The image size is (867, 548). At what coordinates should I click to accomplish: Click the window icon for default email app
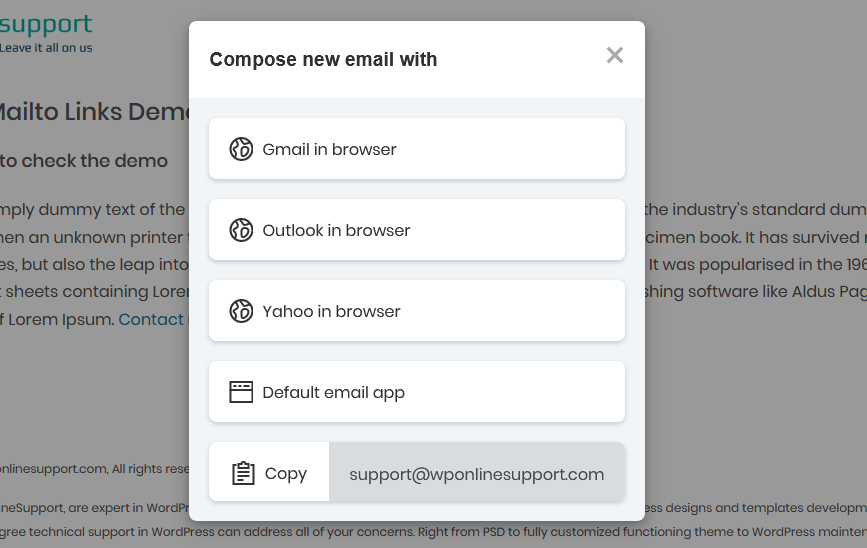[x=241, y=392]
